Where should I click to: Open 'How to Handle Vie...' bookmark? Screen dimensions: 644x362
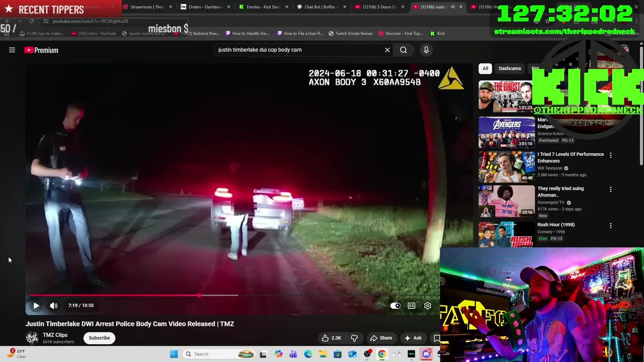(x=247, y=34)
